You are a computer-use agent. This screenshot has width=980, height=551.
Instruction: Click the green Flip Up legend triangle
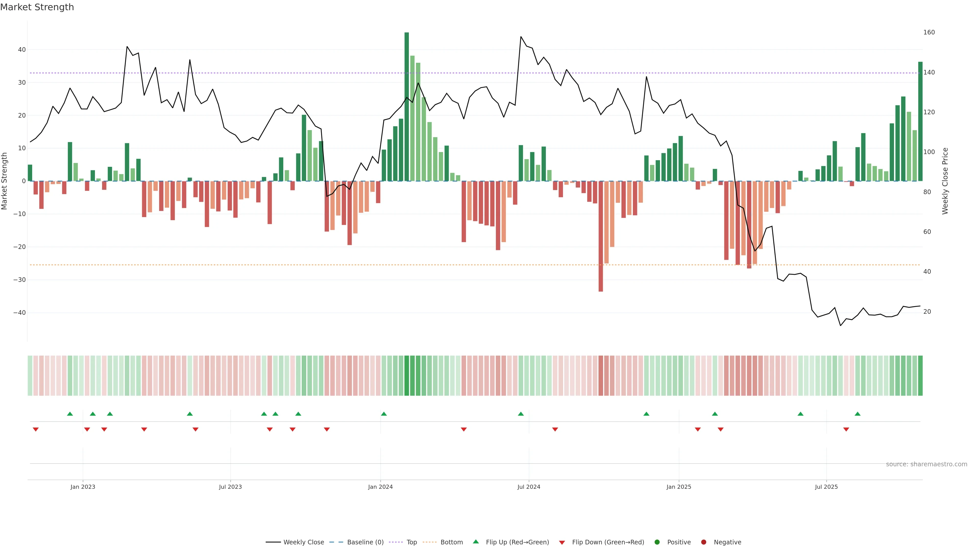click(x=475, y=542)
